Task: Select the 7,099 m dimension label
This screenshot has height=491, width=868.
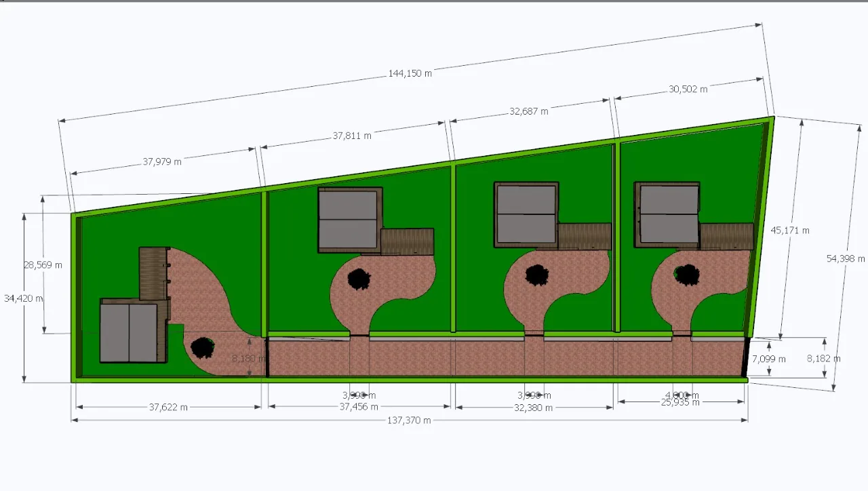Action: pyautogui.click(x=769, y=359)
